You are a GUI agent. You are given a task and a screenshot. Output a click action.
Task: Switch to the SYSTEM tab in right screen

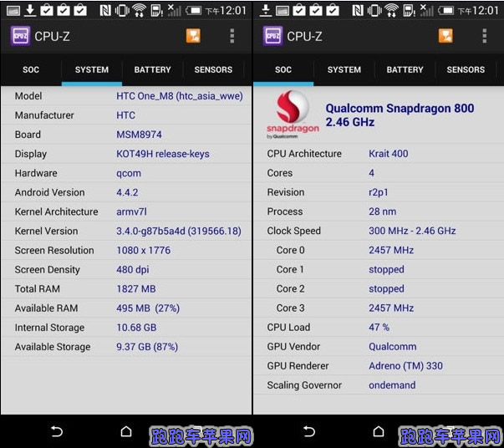tap(344, 69)
